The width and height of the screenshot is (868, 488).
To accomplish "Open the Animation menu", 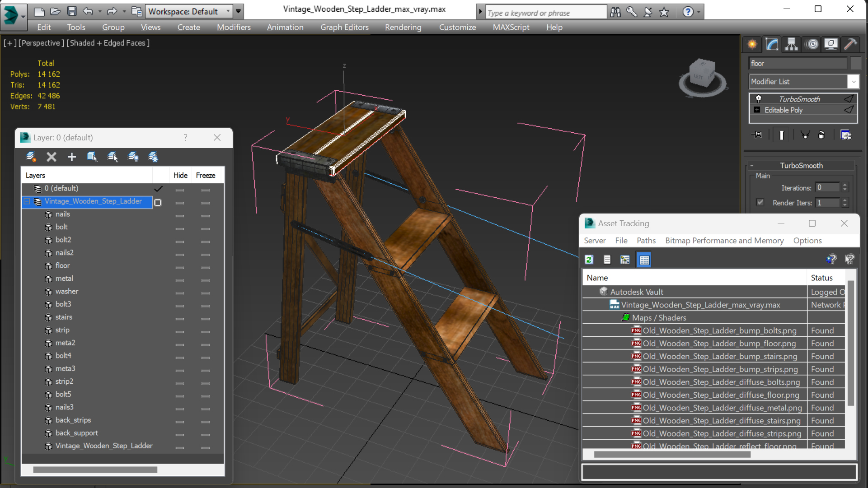I will (285, 28).
